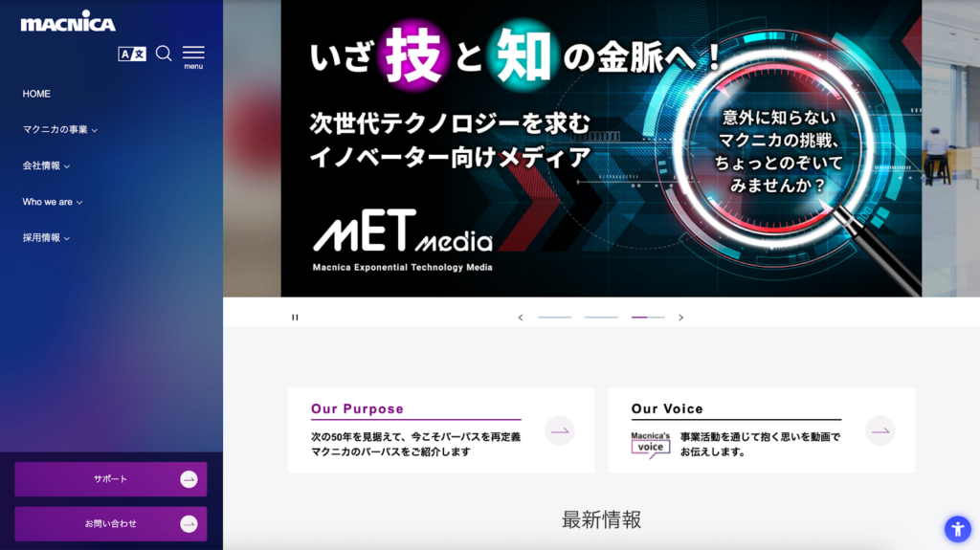Pause the banner slideshow

coord(295,318)
